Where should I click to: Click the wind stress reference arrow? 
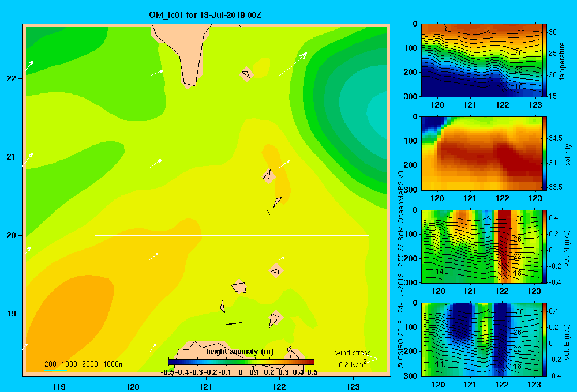pos(355,359)
